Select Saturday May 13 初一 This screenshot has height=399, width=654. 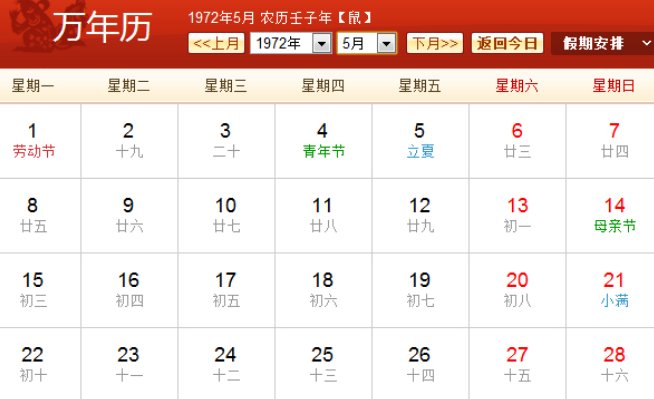(517, 216)
